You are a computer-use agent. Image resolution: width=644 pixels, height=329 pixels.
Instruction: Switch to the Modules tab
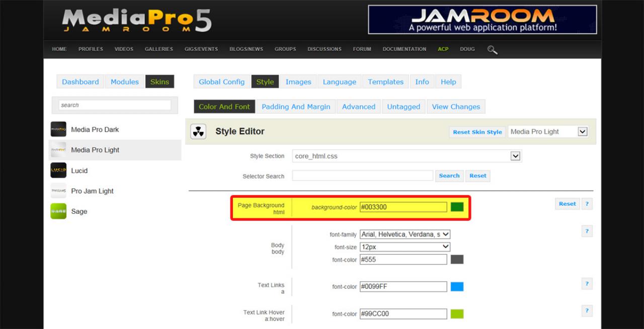[x=125, y=82]
